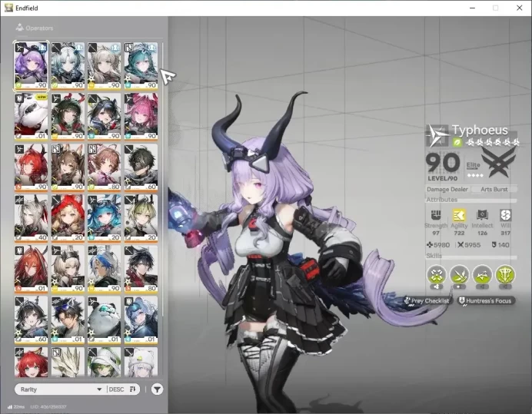The width and height of the screenshot is (532, 414).
Task: Click the crossed-swords attack icon showing 5955
Action: coord(461,245)
